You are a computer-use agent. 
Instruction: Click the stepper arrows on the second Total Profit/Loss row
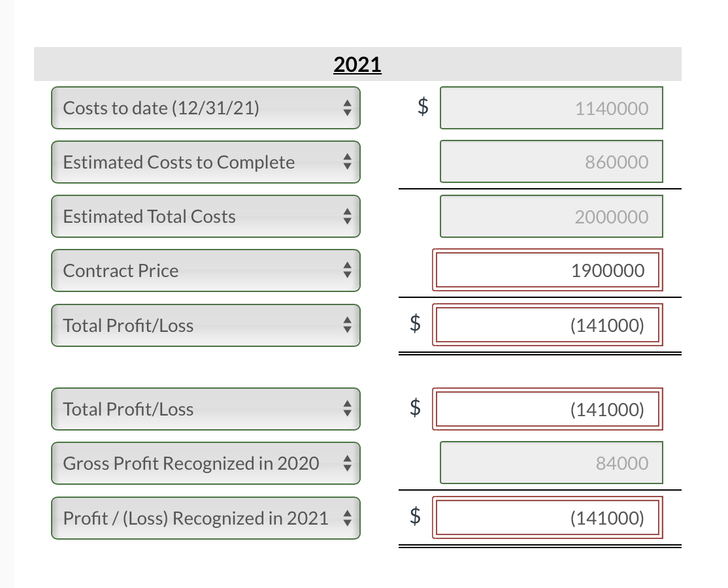348,409
